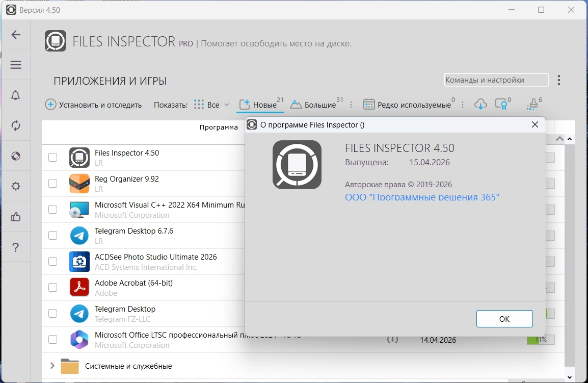Open notifications bell in the sidebar

pyautogui.click(x=16, y=95)
